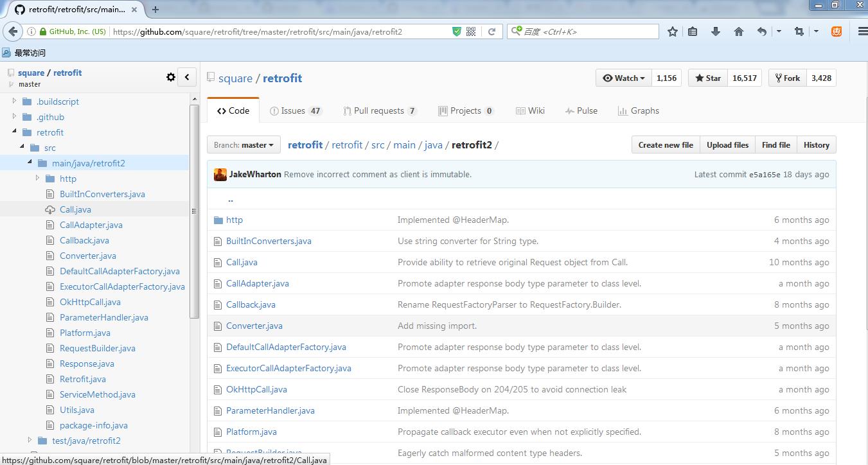Collapse the main/java/retrofit2 folder in the tree

[x=30, y=162]
